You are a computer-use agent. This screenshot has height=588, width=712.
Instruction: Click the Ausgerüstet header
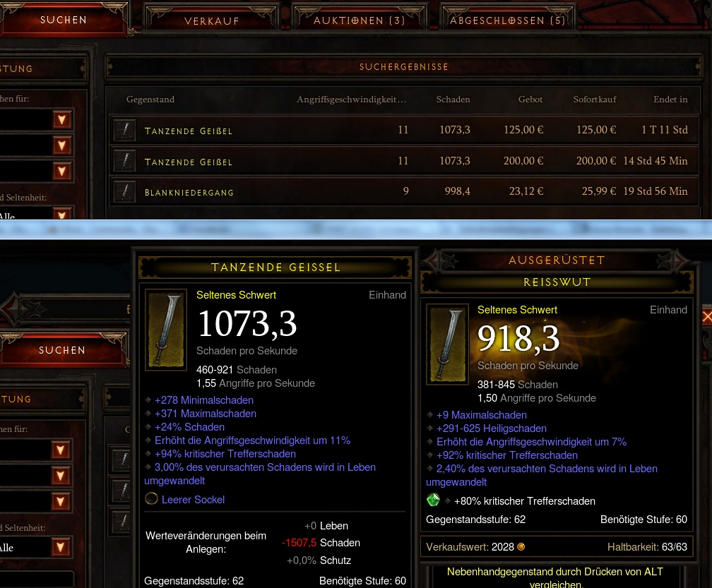(557, 260)
